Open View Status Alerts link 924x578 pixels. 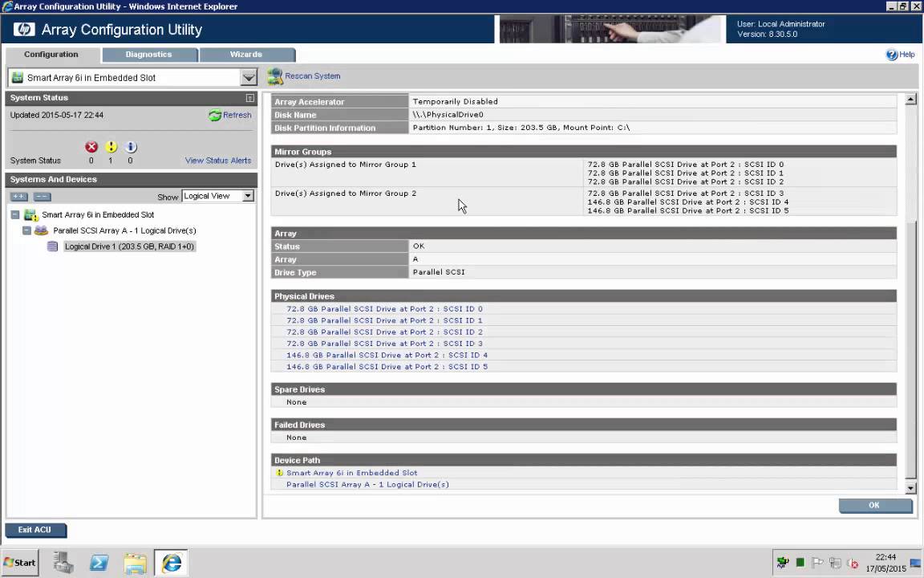218,161
